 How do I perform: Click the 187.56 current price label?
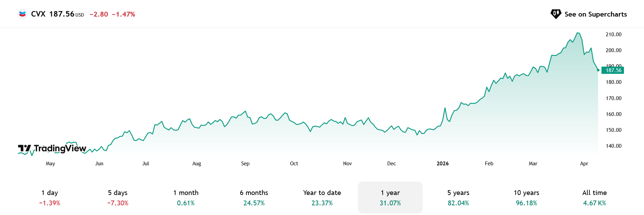[x=613, y=70]
